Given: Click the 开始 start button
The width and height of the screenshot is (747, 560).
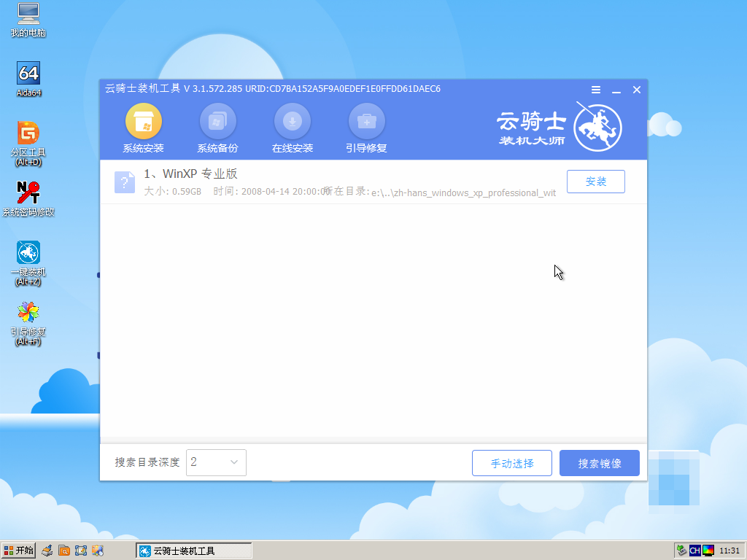Looking at the screenshot, I should click(x=18, y=551).
